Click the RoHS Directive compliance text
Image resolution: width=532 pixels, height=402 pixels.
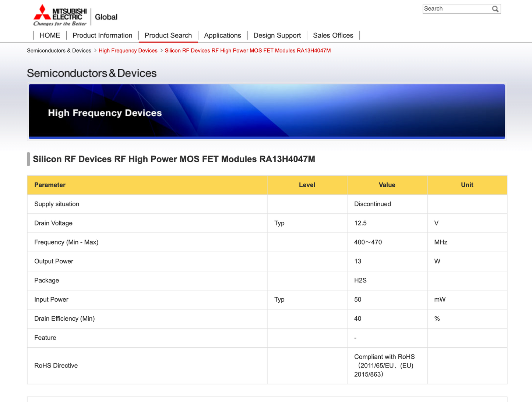(384, 365)
